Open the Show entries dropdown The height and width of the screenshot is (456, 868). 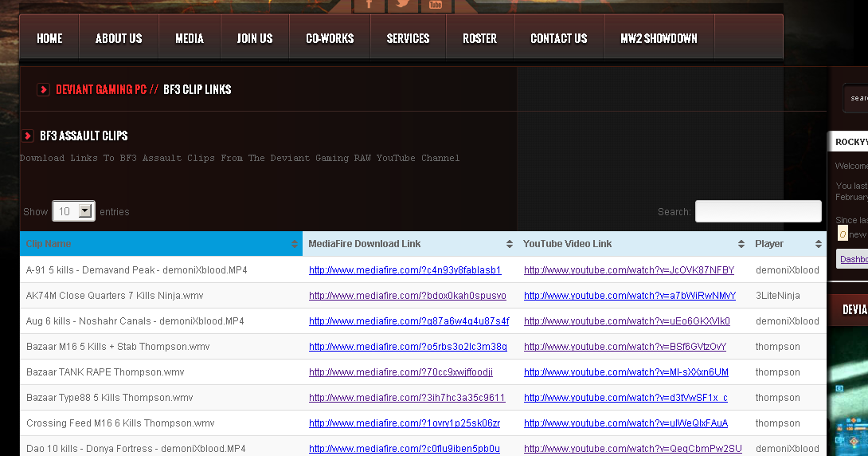(73, 211)
